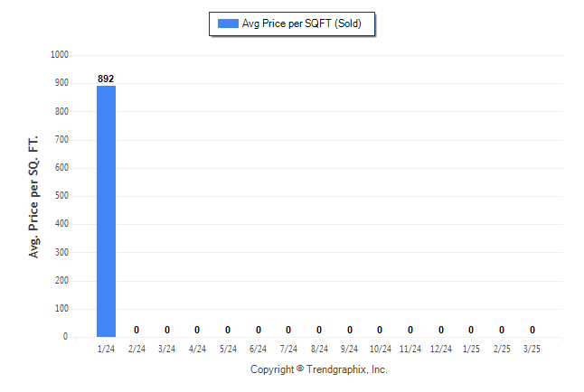Click the 1/25 x-axis label
This screenshot has height=392, width=584.
coord(471,349)
